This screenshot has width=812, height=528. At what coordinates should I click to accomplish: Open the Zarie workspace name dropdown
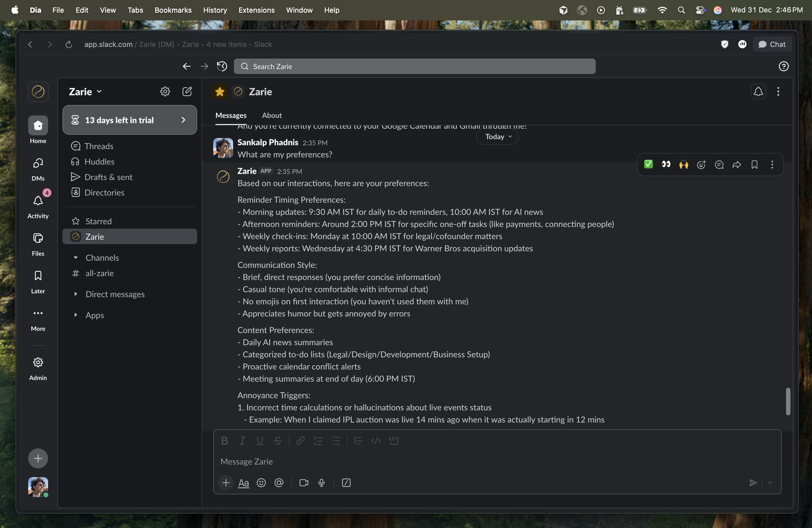[85, 91]
